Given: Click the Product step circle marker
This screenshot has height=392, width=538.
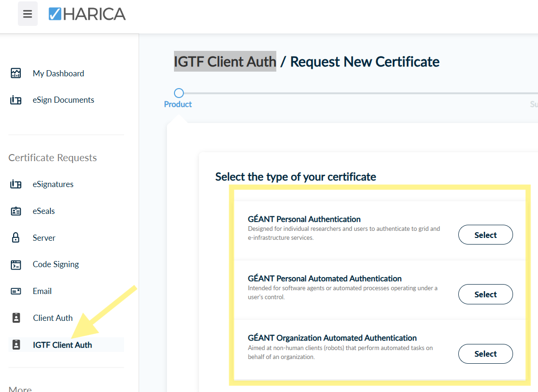Looking at the screenshot, I should tap(179, 93).
